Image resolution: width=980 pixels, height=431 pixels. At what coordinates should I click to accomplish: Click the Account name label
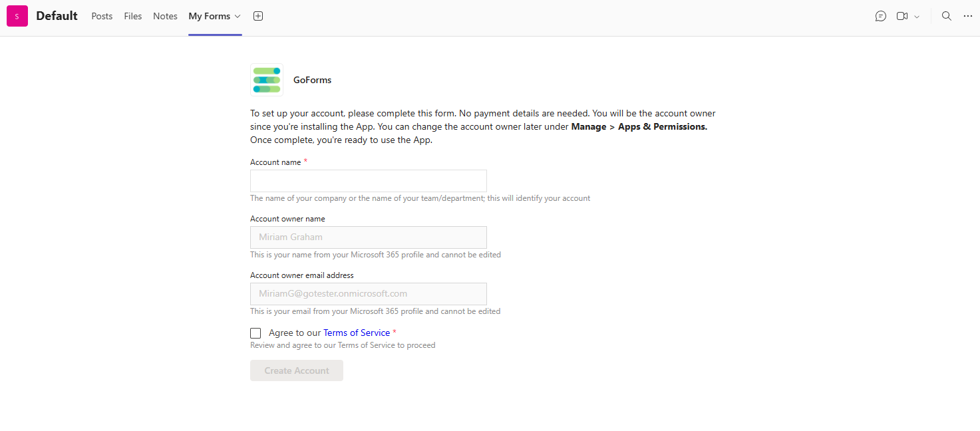(x=275, y=162)
